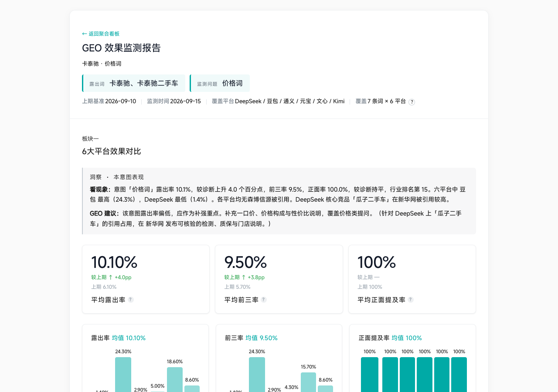Click the 露出率 均值 10.10% chart title
This screenshot has width=558, height=392.
118,338
